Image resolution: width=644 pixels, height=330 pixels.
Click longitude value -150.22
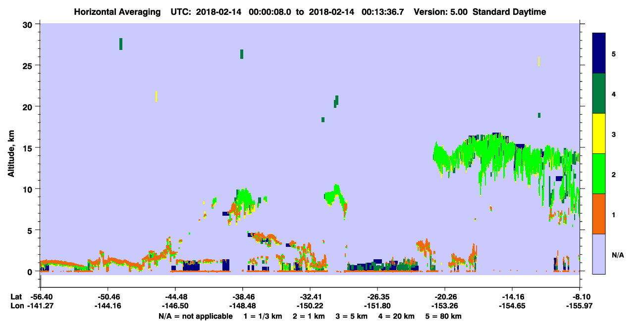coord(310,306)
